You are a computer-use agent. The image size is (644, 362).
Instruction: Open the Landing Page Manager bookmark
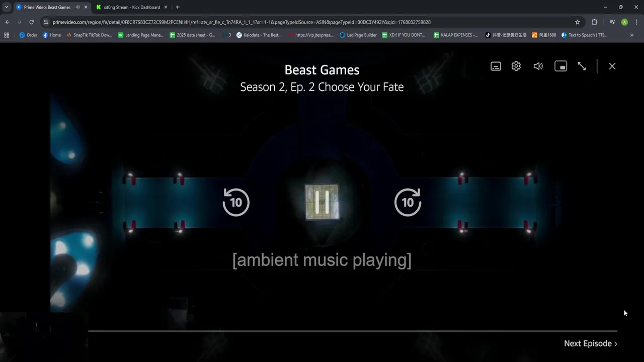click(141, 35)
